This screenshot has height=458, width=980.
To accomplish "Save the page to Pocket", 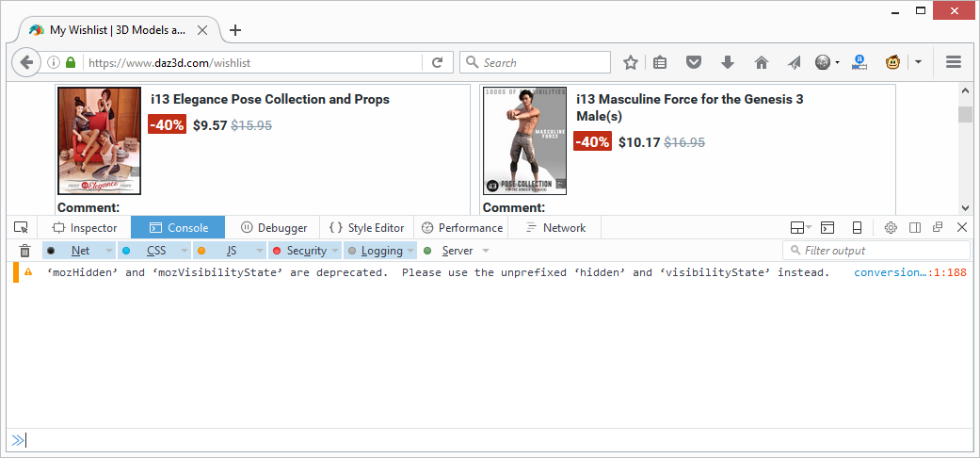I will click(693, 62).
